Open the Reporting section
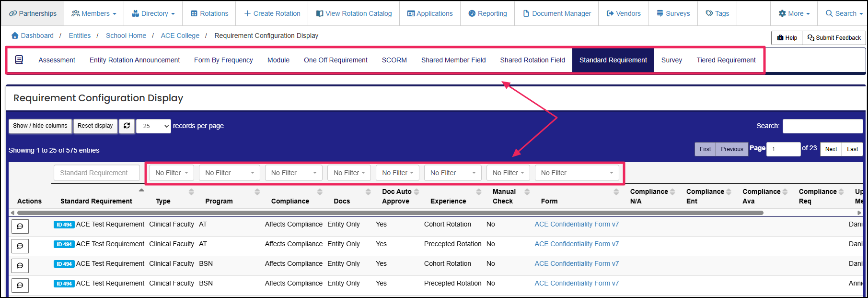868x298 pixels. [x=487, y=13]
